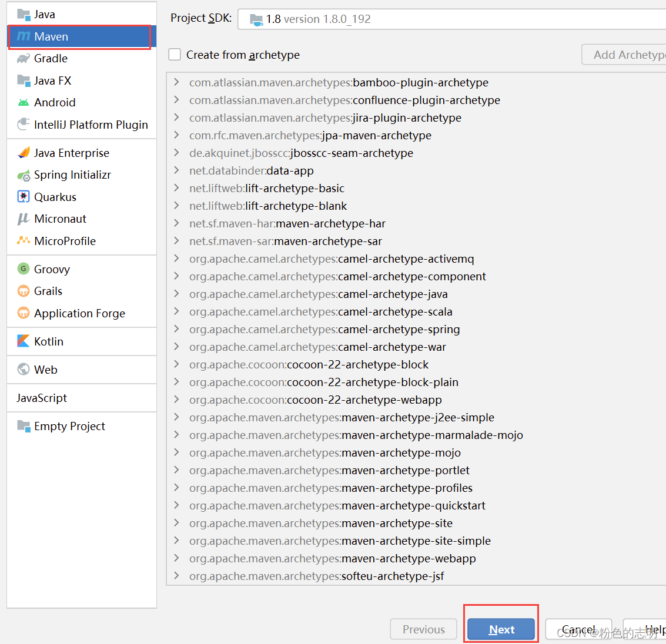Click the Maven 'm' icon
666x644 pixels.
point(24,36)
